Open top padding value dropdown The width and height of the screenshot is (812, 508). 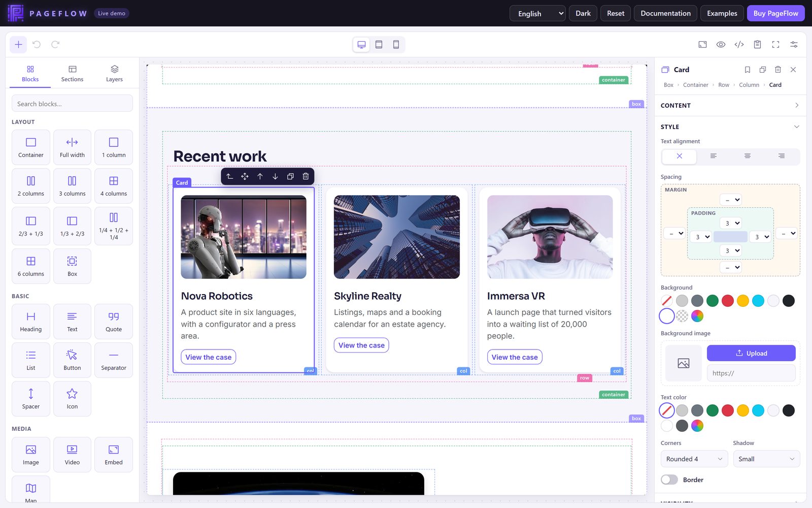(731, 223)
